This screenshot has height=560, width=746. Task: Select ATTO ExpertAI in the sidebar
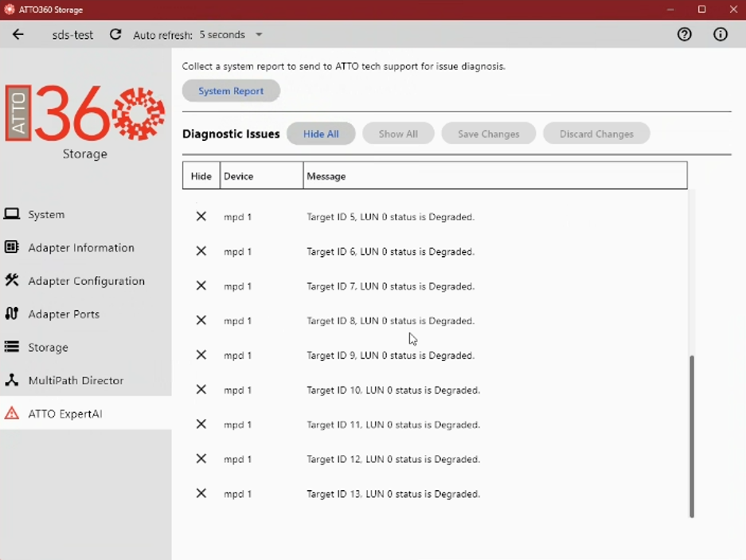tap(86, 413)
